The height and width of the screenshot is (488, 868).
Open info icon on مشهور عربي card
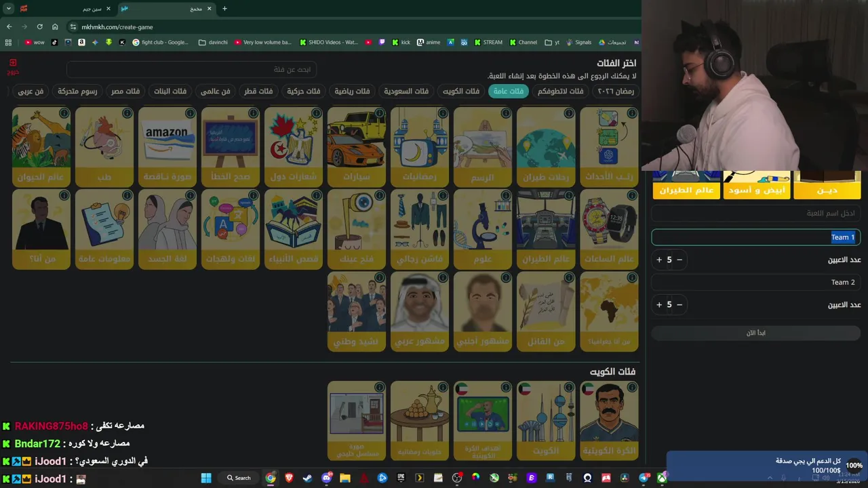point(442,277)
